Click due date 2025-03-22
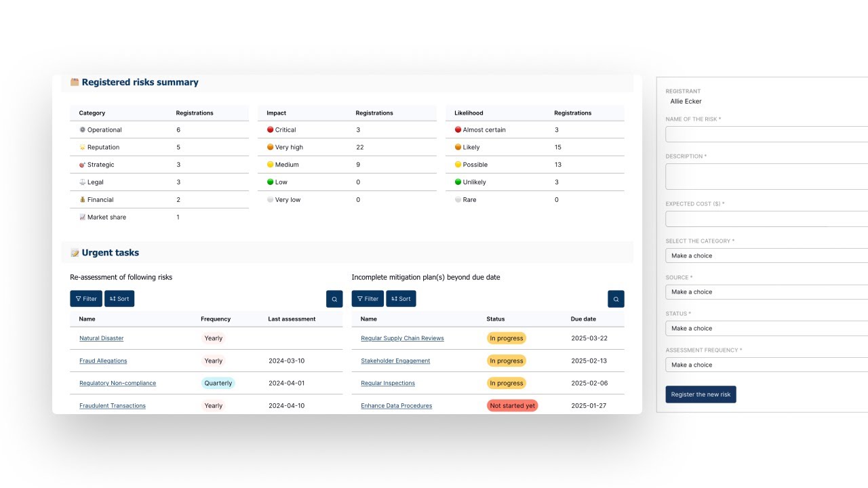Image resolution: width=868 pixels, height=488 pixels. (589, 338)
